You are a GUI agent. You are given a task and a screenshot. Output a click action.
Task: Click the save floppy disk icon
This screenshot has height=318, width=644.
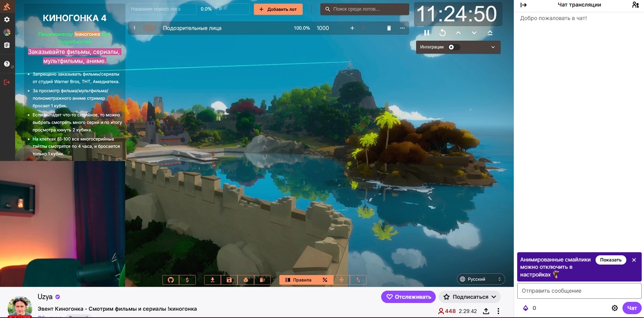click(229, 280)
